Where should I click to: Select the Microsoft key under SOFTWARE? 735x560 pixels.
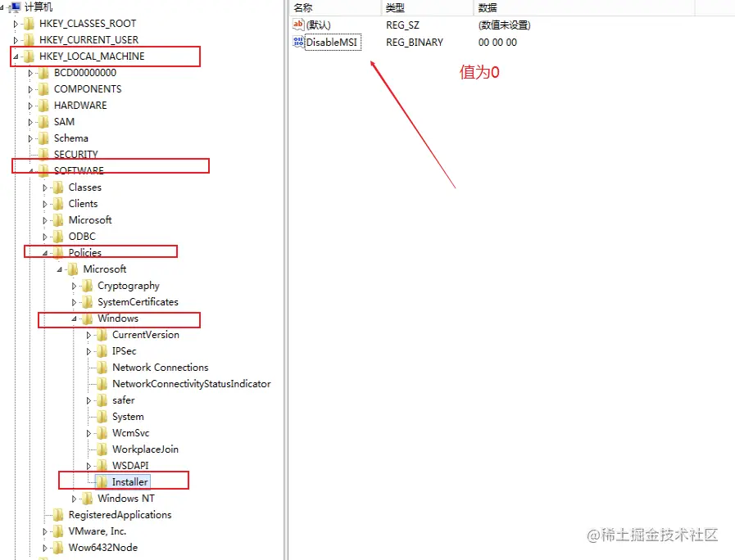(x=90, y=220)
